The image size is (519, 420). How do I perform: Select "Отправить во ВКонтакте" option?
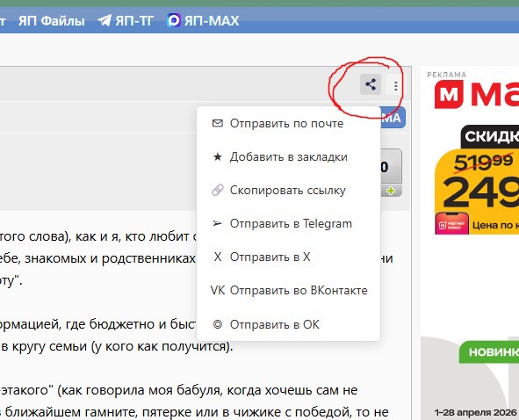[x=289, y=291]
